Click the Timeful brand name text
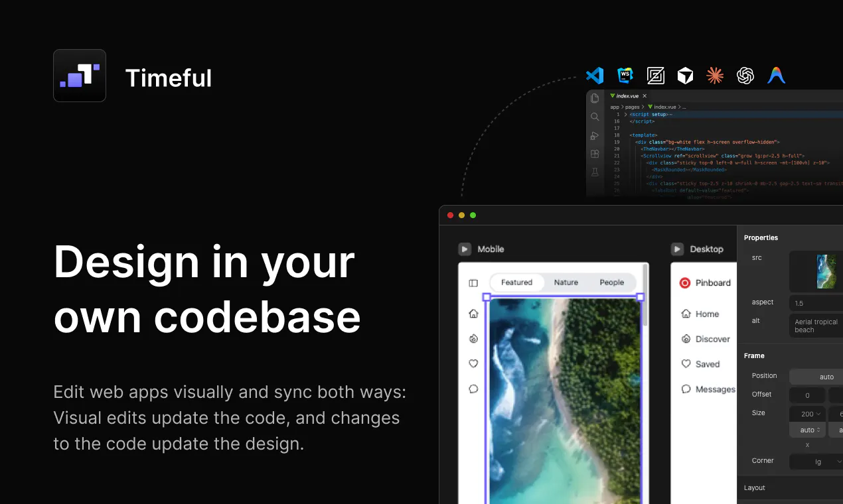 [x=169, y=78]
